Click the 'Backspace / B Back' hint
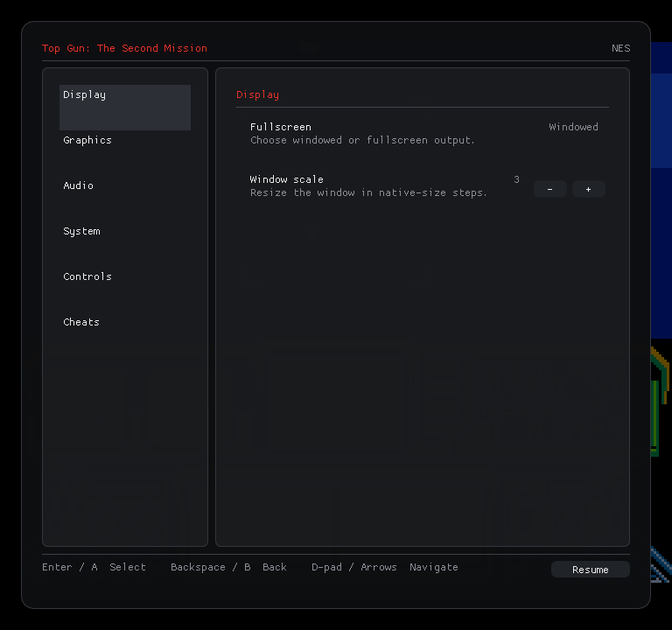The height and width of the screenshot is (630, 672). pos(228,567)
